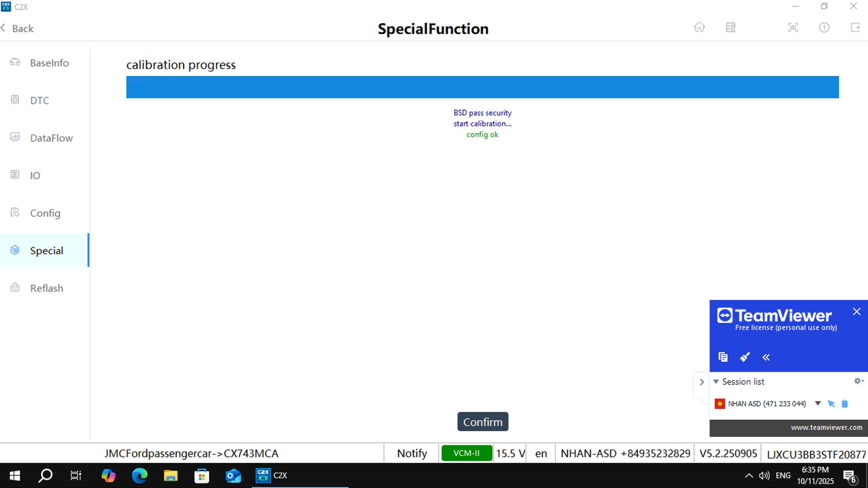
Task: Open TeamViewer session list gear settings
Action: point(859,381)
